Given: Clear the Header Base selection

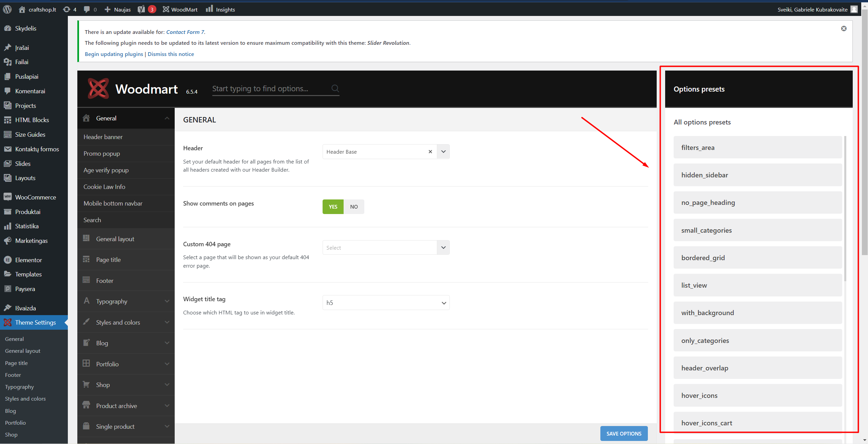Looking at the screenshot, I should tap(430, 152).
